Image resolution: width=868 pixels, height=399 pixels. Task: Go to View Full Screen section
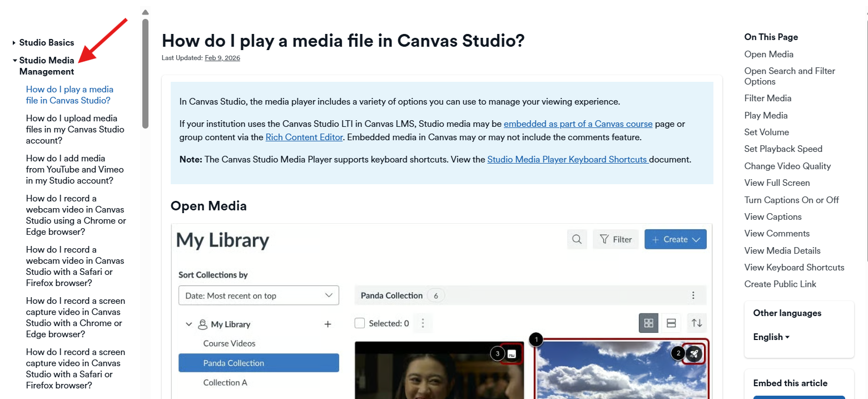777,183
